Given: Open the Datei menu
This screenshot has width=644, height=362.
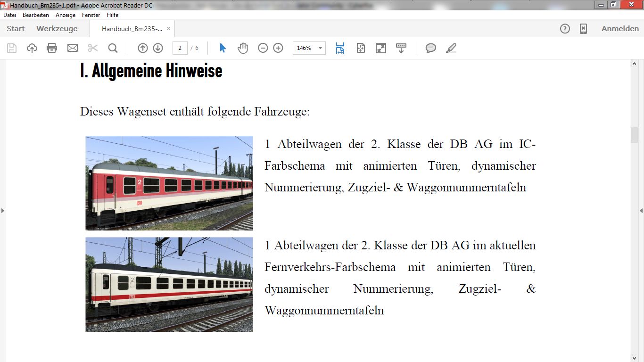Looking at the screenshot, I should 9,15.
